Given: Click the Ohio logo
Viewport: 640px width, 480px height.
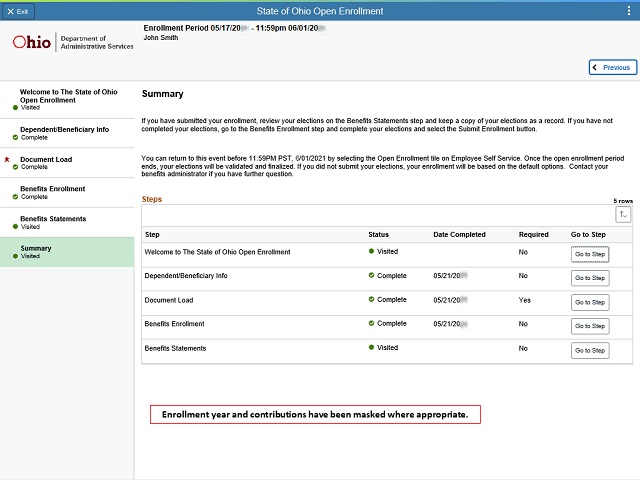Looking at the screenshot, I should (x=32, y=42).
